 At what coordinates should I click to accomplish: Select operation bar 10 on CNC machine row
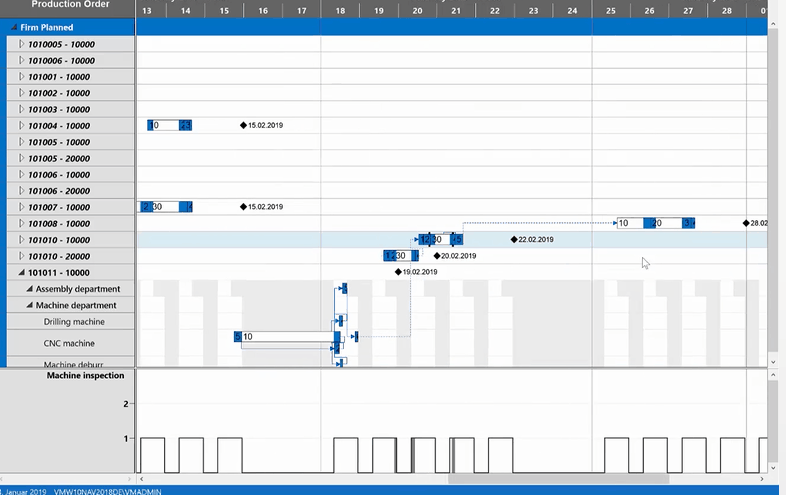pyautogui.click(x=286, y=337)
